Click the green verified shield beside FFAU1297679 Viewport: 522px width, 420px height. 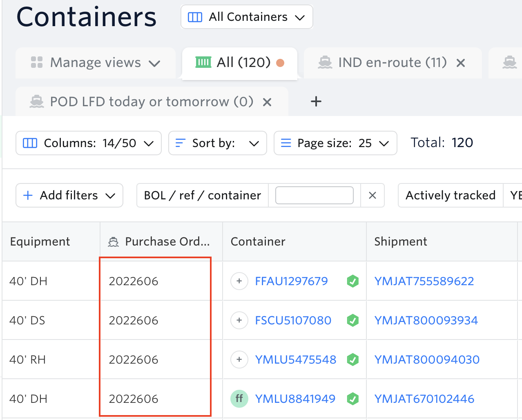click(353, 281)
